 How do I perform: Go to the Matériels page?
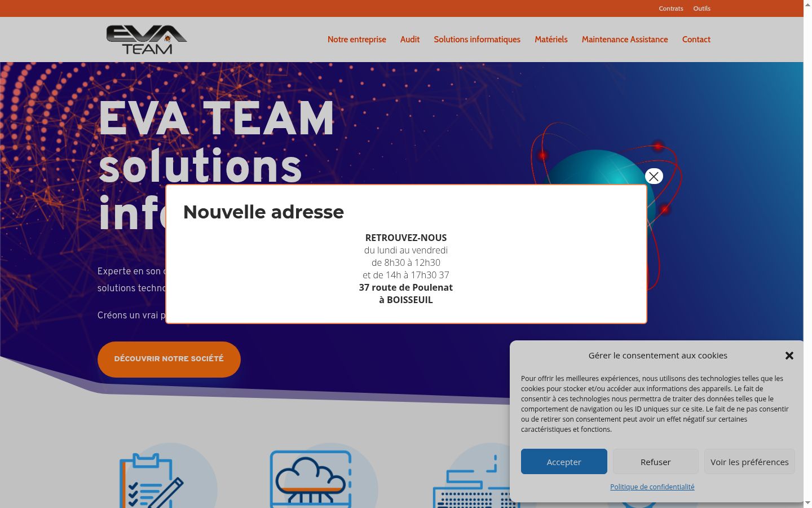click(x=551, y=40)
